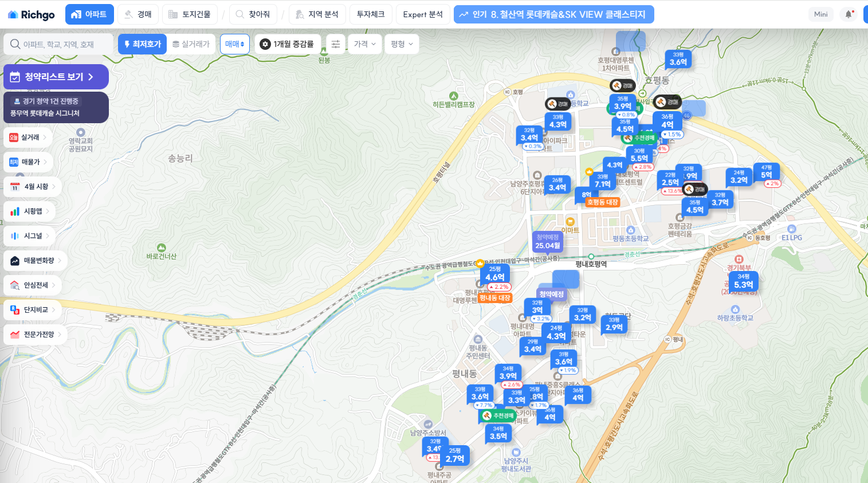Screen dimensions: 868x483
Task: Click the 히든밸리캠프장 map label
Action: click(x=454, y=104)
